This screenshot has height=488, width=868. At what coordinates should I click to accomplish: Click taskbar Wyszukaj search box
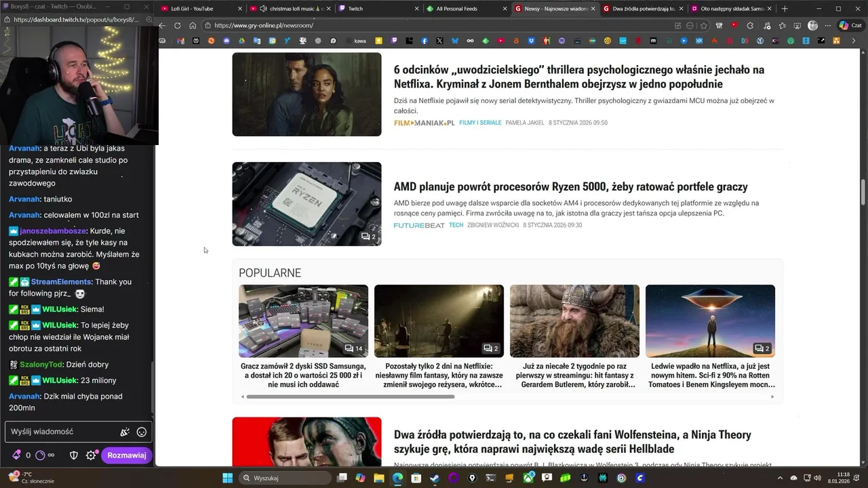pyautogui.click(x=285, y=478)
